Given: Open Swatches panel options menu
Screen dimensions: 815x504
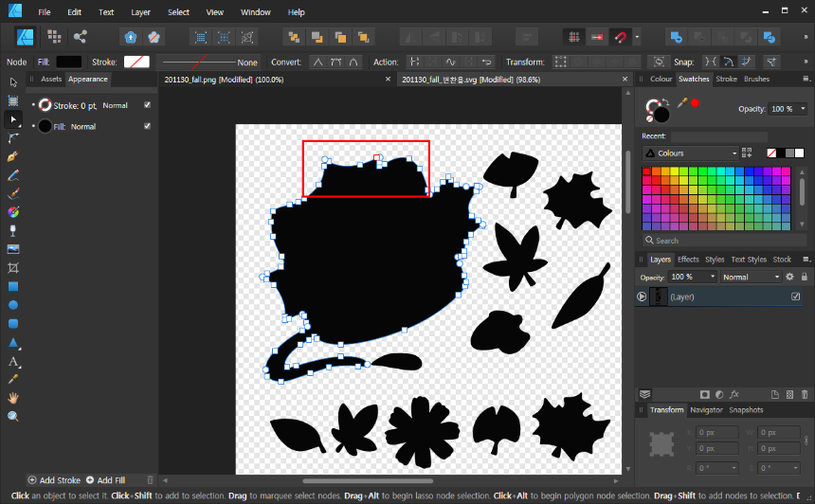Looking at the screenshot, I should click(x=806, y=79).
